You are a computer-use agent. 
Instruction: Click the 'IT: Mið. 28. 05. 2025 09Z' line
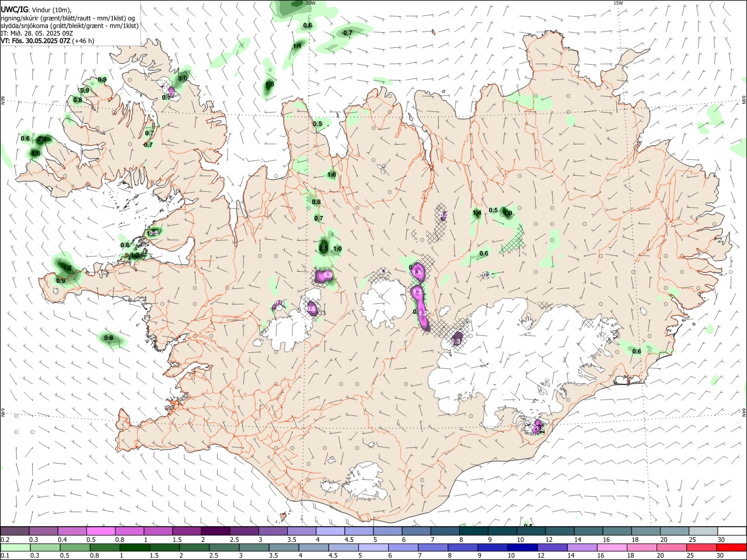tap(37, 33)
